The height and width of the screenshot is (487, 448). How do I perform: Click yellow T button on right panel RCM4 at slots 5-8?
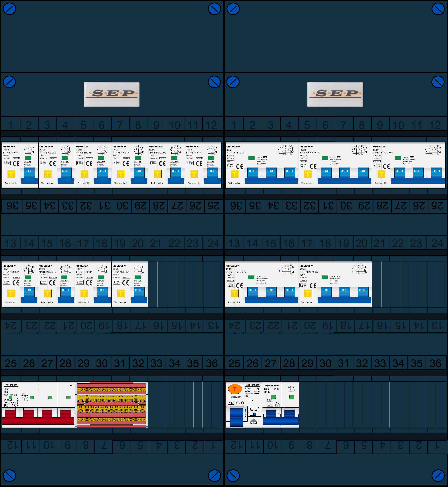308,174
